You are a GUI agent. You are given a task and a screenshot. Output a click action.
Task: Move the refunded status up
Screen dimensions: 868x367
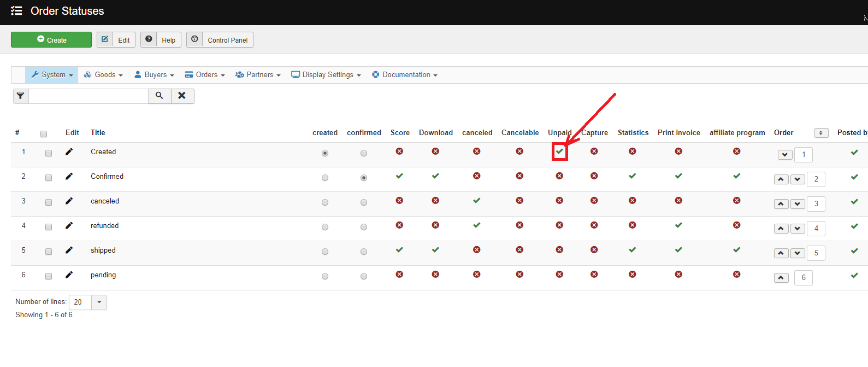tap(781, 228)
